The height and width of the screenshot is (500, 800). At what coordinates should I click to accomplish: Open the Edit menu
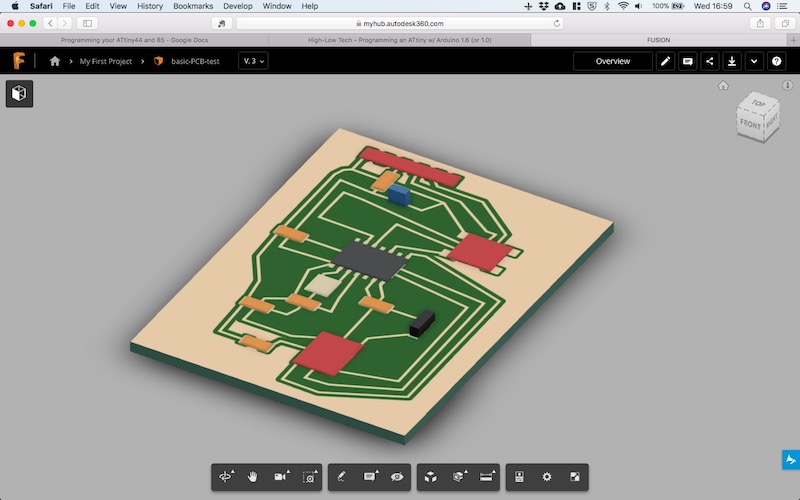point(92,6)
